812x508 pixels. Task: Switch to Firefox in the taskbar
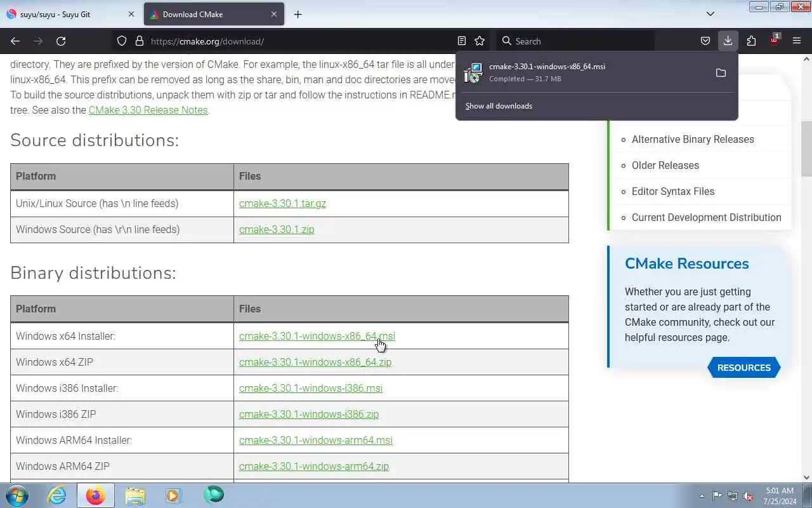(96, 495)
